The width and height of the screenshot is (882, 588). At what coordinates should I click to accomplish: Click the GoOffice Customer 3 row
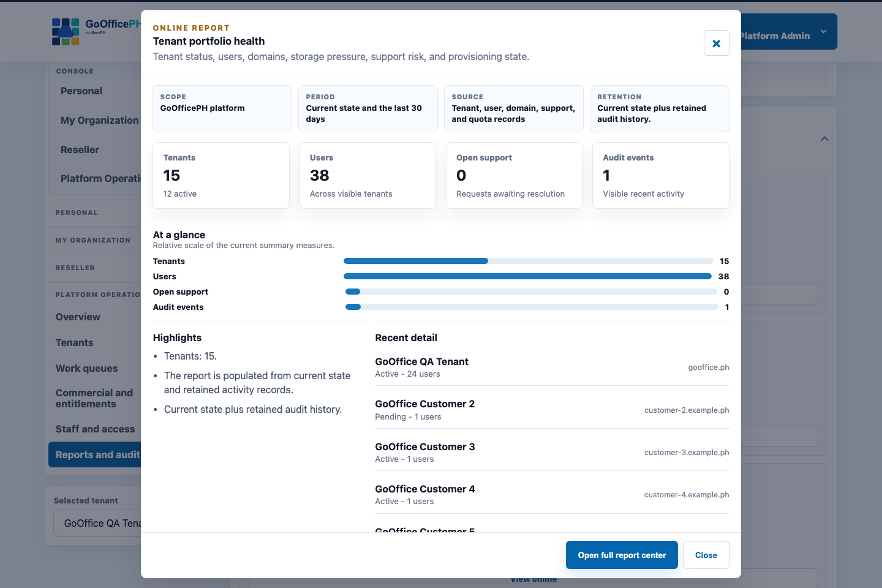[552, 453]
